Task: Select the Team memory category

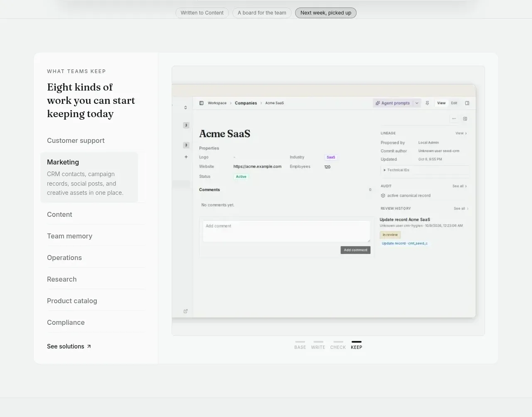Action: 96,236
